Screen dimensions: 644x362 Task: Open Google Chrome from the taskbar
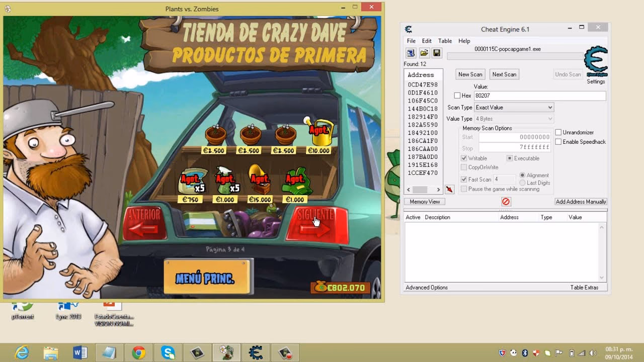pos(139,352)
